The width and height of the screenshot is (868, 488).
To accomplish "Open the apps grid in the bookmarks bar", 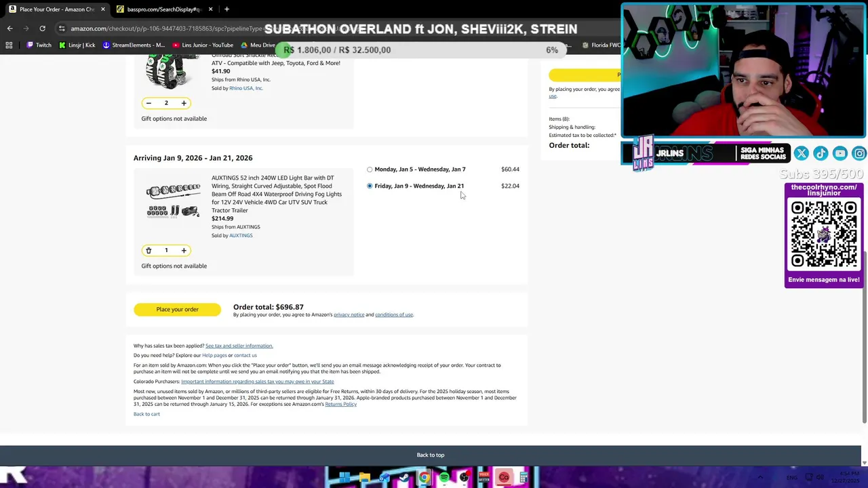I will click(x=9, y=45).
